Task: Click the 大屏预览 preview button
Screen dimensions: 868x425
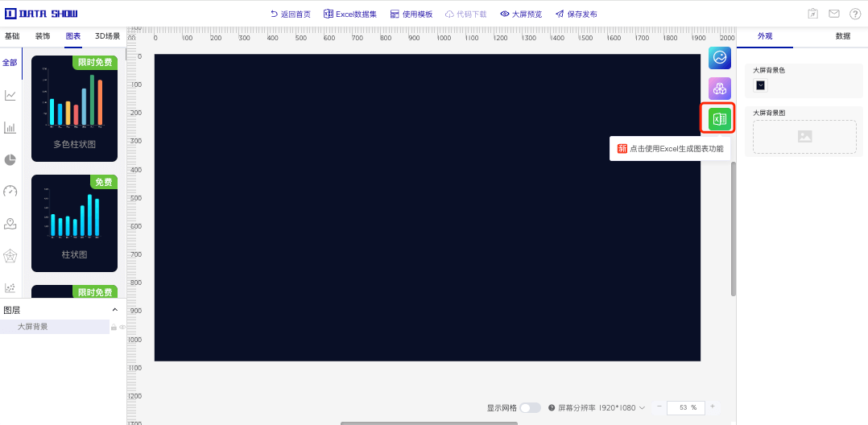Action: pyautogui.click(x=521, y=14)
